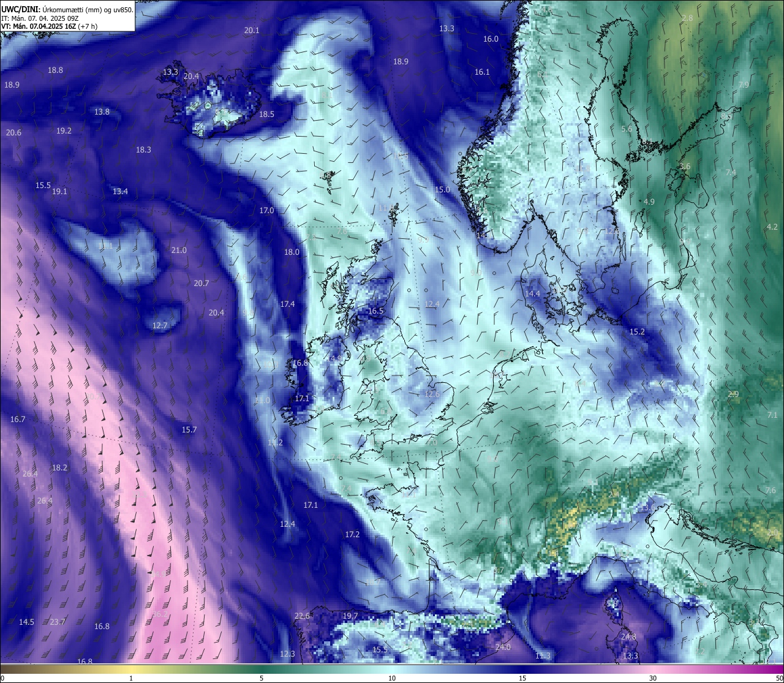Click the map value '12.7'
The height and width of the screenshot is (683, 784).
(x=160, y=326)
